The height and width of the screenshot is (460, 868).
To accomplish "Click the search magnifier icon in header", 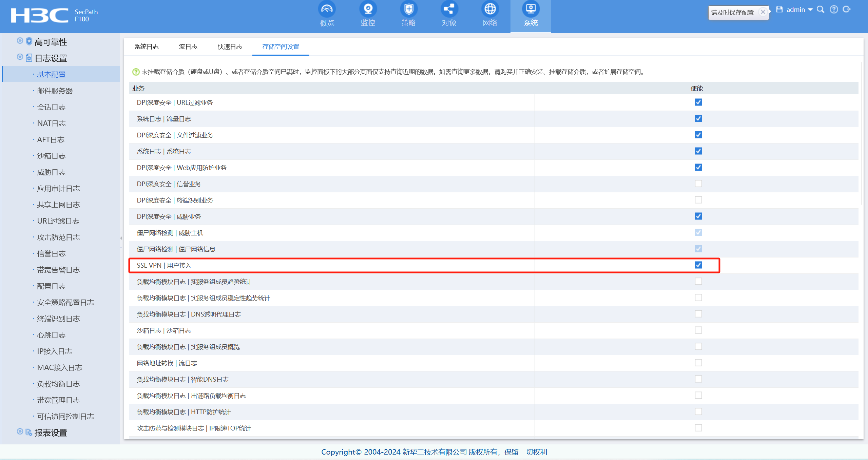I will [x=820, y=9].
